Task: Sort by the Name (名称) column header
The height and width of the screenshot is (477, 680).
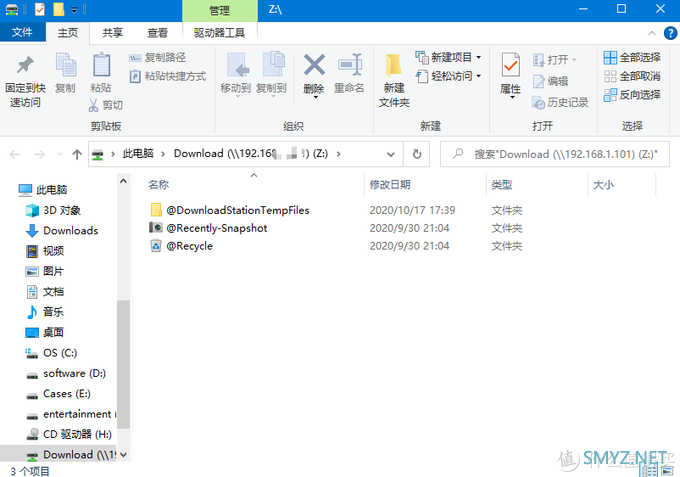Action: point(158,185)
